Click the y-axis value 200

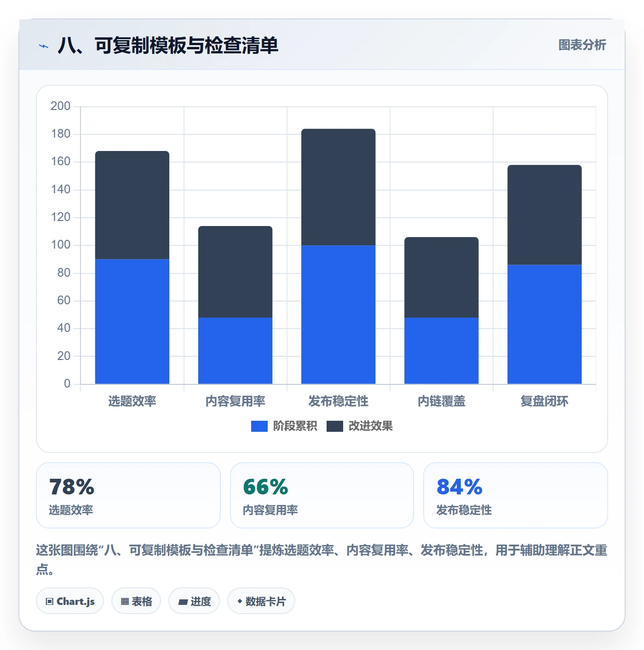[x=60, y=106]
